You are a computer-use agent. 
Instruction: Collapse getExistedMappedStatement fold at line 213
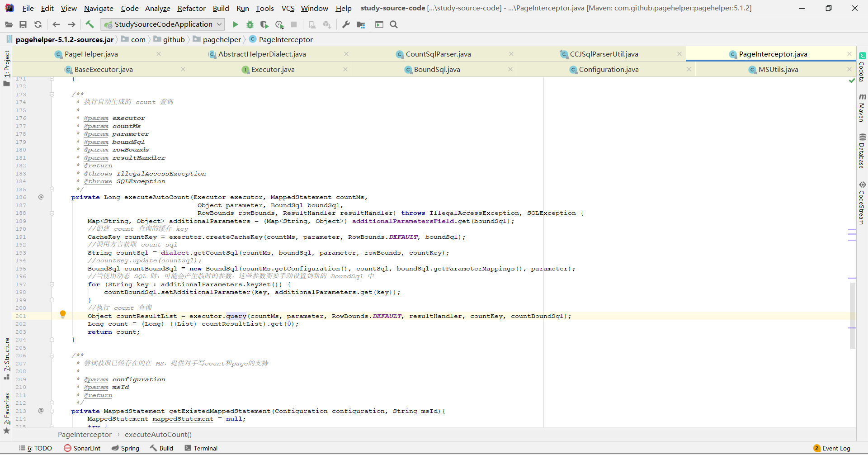click(x=52, y=411)
